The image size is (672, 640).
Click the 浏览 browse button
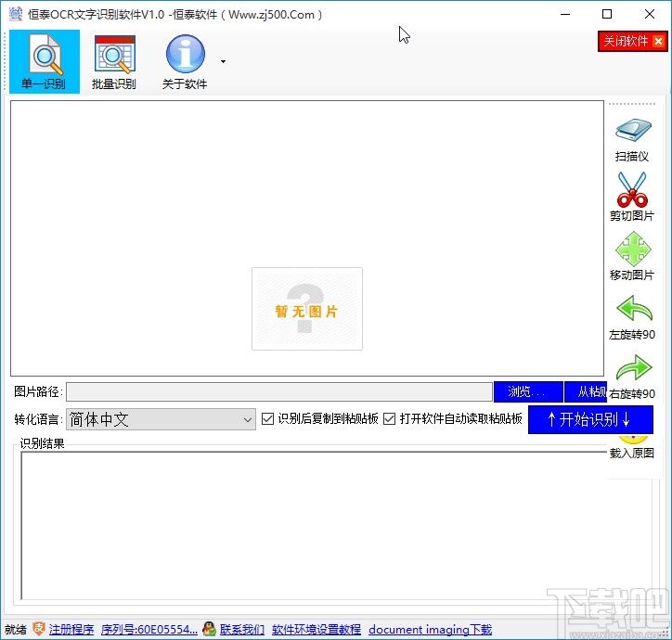click(x=528, y=392)
